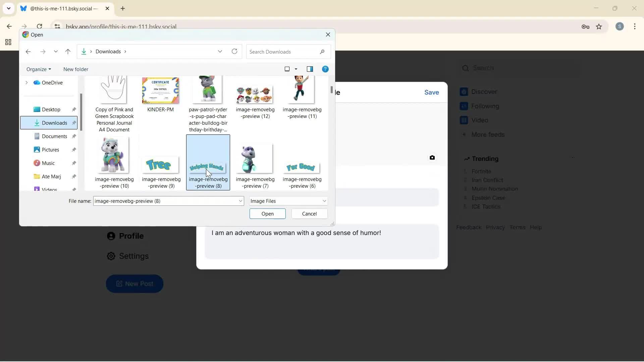Open the file dialog help icon
Screen dimensions: 644x362
[x=325, y=69]
